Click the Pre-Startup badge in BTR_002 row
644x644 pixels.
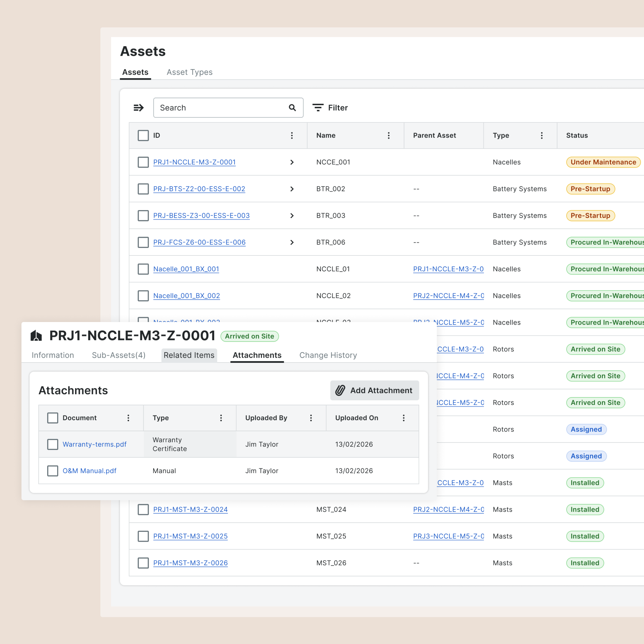[590, 189]
